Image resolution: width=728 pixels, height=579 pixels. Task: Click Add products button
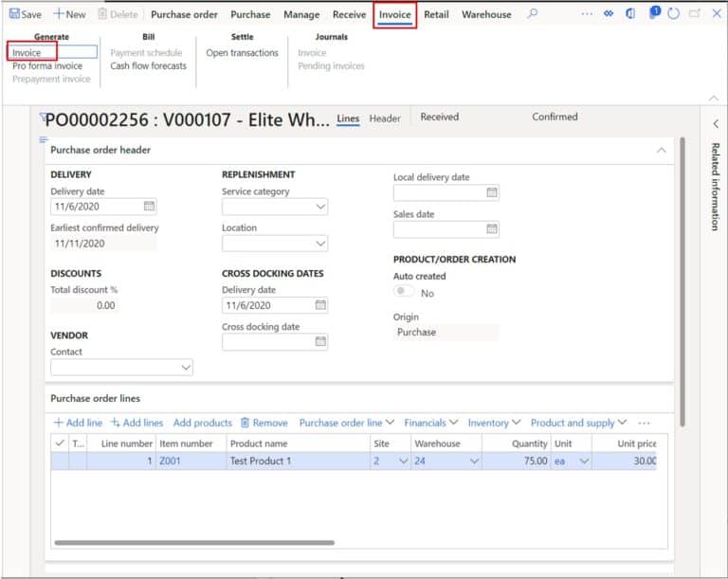pyautogui.click(x=203, y=423)
